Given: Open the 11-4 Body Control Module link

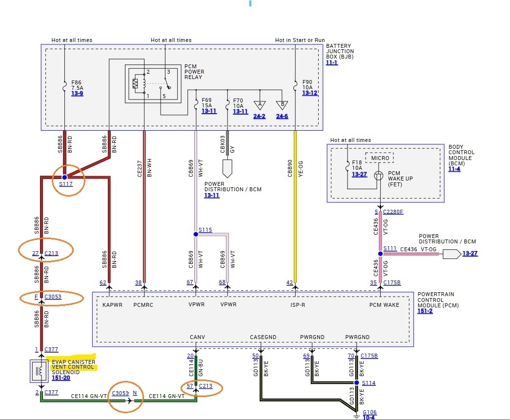Looking at the screenshot, I should click(454, 169).
